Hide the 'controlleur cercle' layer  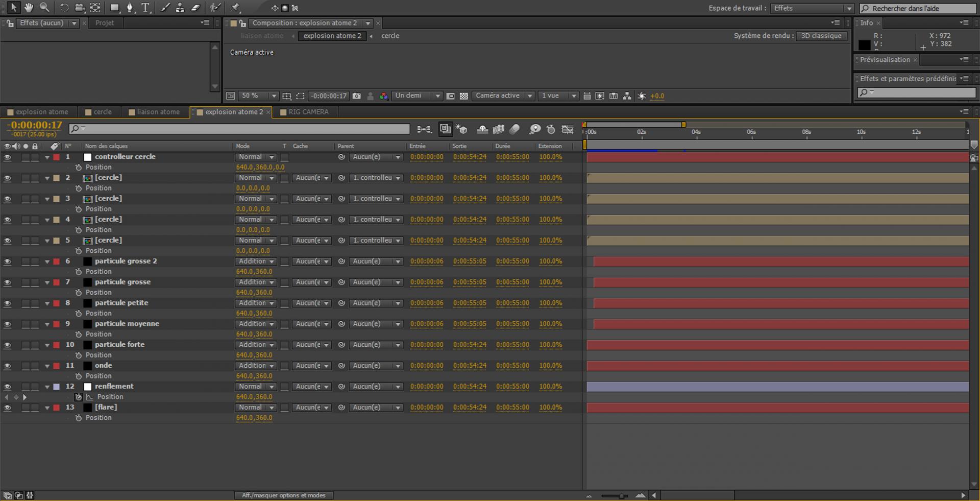[x=7, y=157]
